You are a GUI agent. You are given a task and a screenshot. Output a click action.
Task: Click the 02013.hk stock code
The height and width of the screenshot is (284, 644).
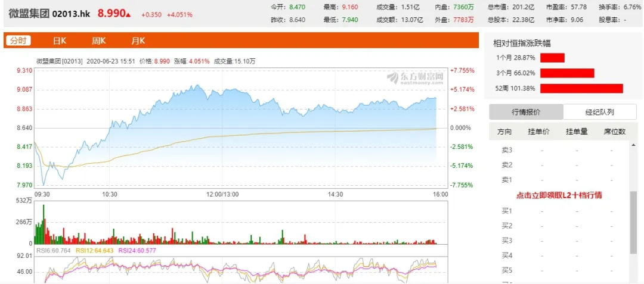(x=71, y=14)
